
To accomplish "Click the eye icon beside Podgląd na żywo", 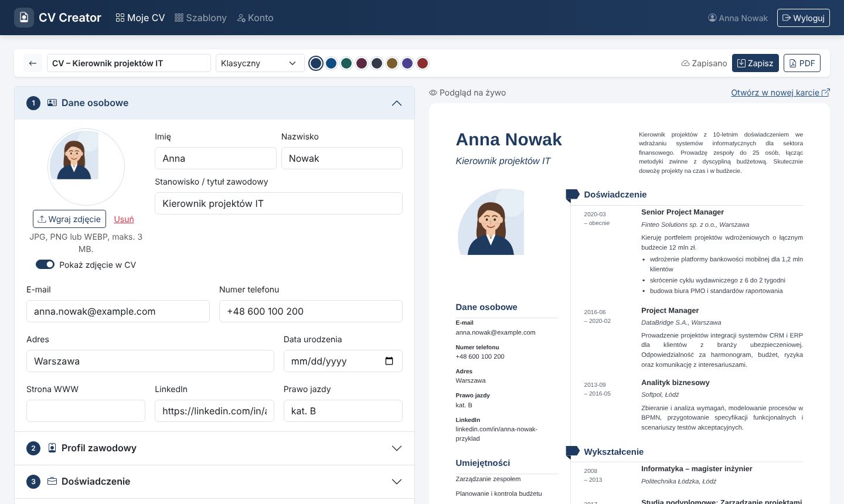I will [x=433, y=93].
